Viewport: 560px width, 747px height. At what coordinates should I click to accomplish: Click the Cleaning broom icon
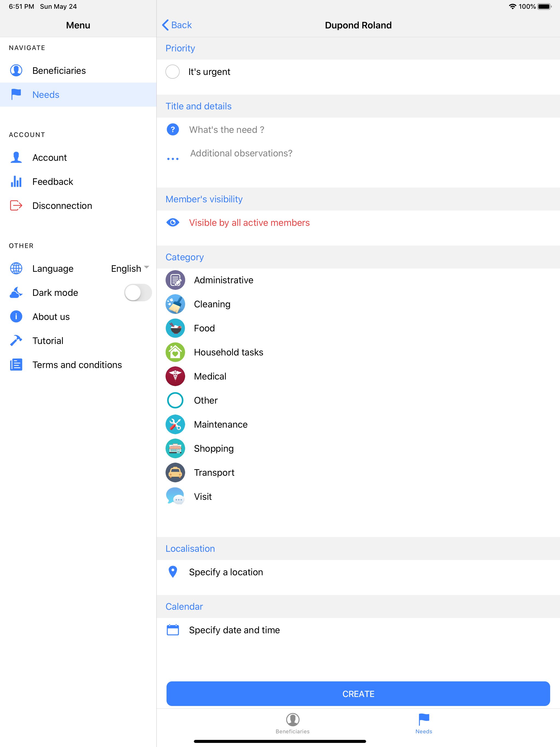(175, 304)
